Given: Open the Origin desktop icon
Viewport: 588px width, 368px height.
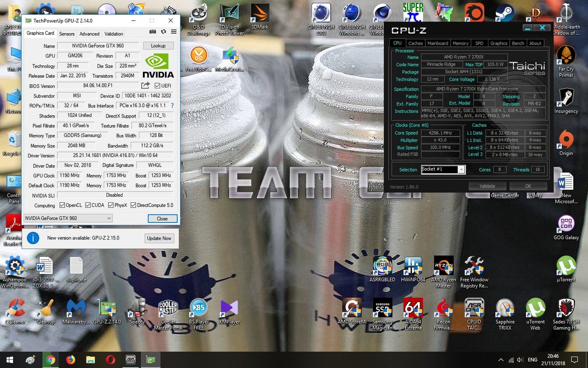Looking at the screenshot, I should (x=566, y=143).
